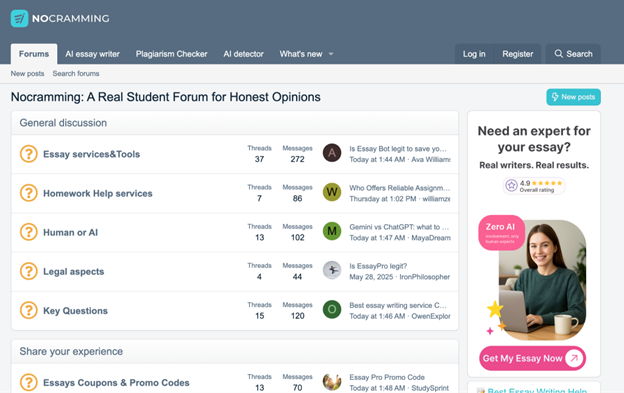624x393 pixels.
Task: Open the General discussion category heading
Action: [63, 123]
